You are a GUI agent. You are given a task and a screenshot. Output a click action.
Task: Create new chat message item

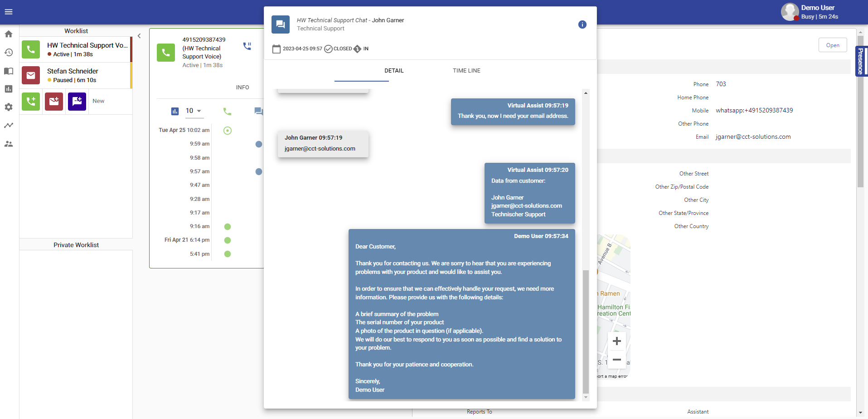77,101
